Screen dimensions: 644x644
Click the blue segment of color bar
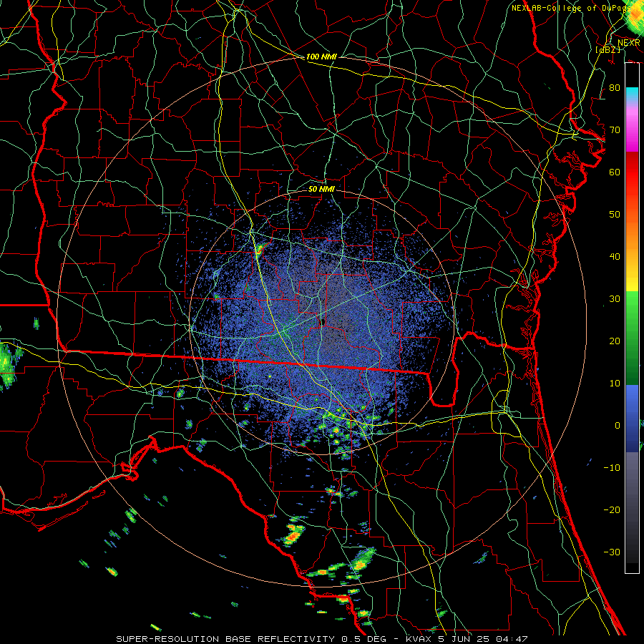(632, 418)
